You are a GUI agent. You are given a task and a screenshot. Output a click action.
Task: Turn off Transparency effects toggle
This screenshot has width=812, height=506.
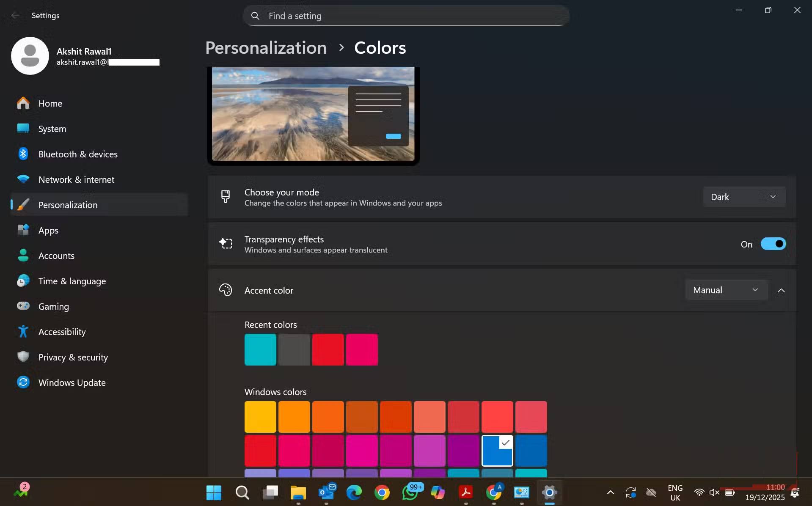[x=773, y=244]
